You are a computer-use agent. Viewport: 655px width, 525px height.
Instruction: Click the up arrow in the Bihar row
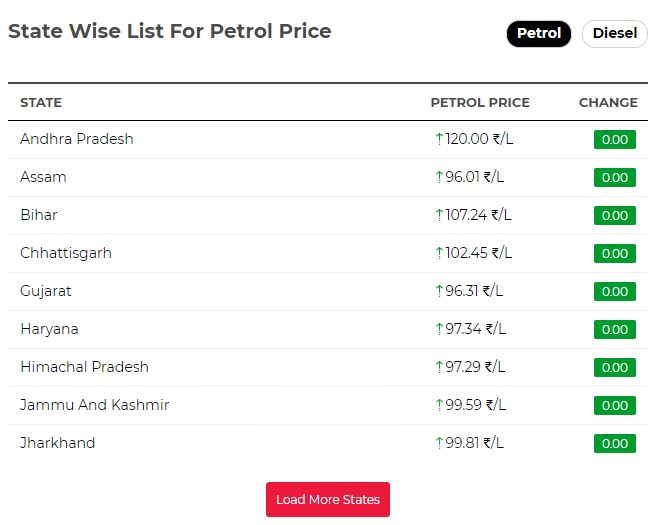(x=439, y=215)
